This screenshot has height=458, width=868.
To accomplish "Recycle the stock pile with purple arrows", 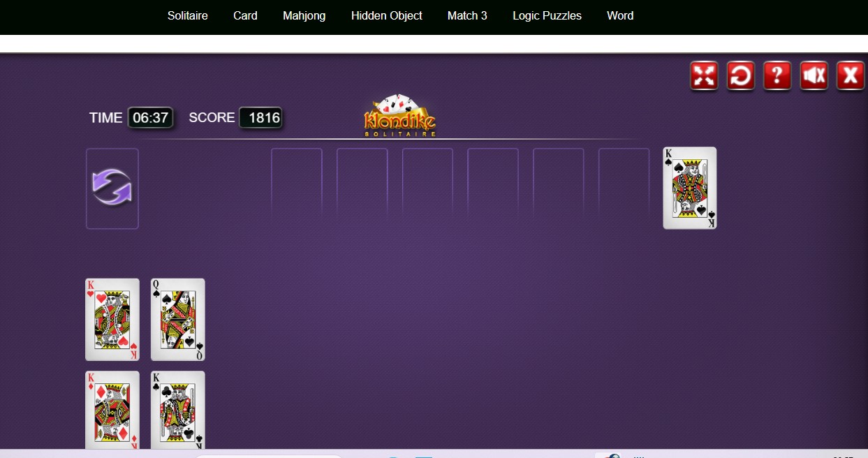I will point(112,188).
